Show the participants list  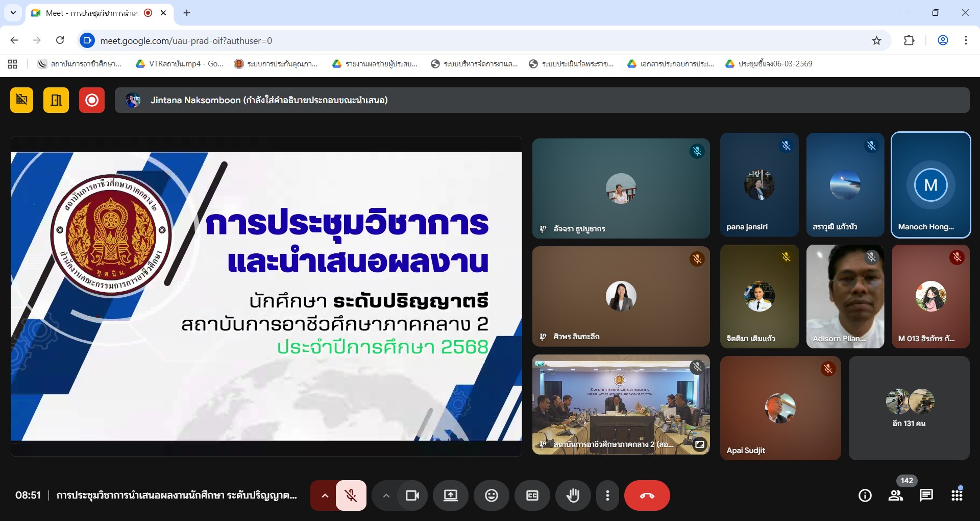pyautogui.click(x=895, y=495)
